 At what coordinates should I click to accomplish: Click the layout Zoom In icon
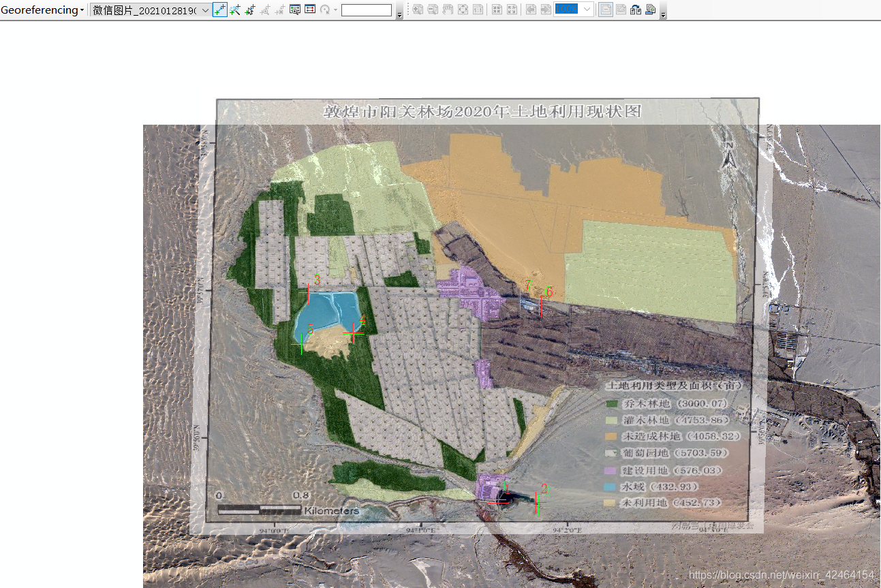click(418, 10)
